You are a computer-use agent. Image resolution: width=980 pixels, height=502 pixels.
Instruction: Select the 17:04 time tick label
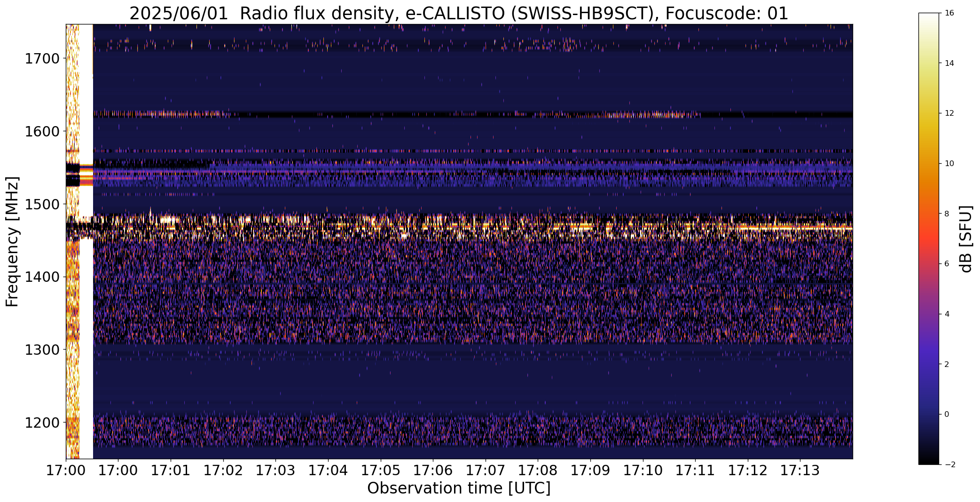(328, 470)
